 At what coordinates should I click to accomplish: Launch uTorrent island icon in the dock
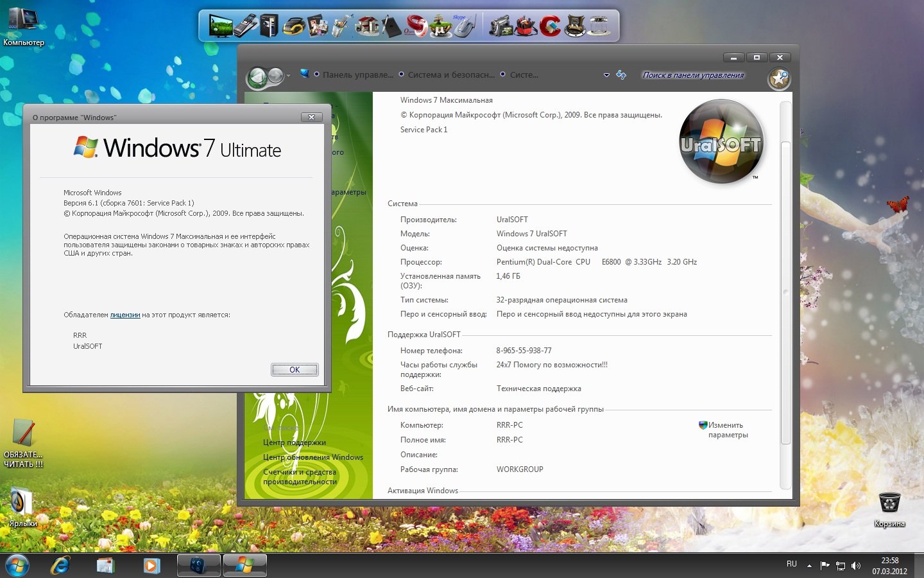point(440,26)
